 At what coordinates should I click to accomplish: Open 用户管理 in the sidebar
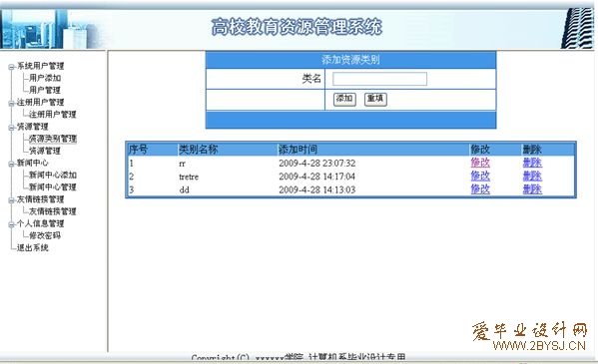[x=45, y=90]
